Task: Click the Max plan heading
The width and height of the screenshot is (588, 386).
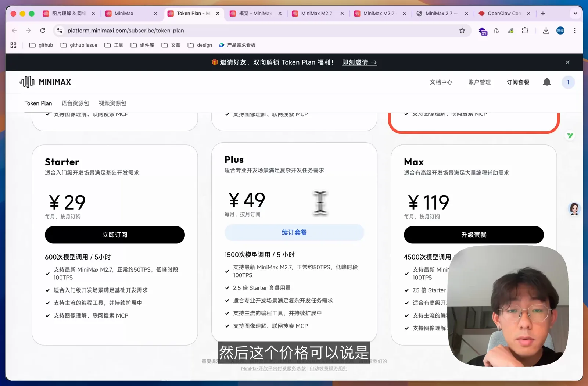Action: [414, 162]
